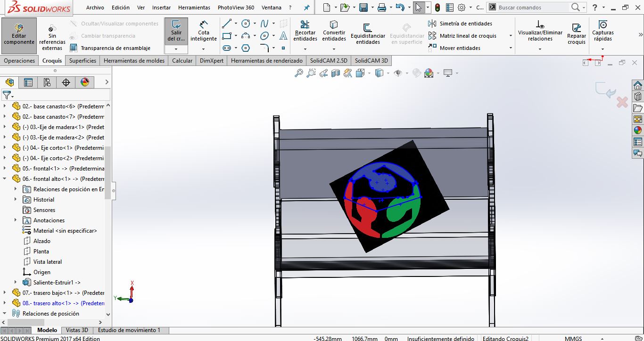644x341 pixels.
Task: Toggle Transparencia de ensamblaje
Action: click(110, 48)
